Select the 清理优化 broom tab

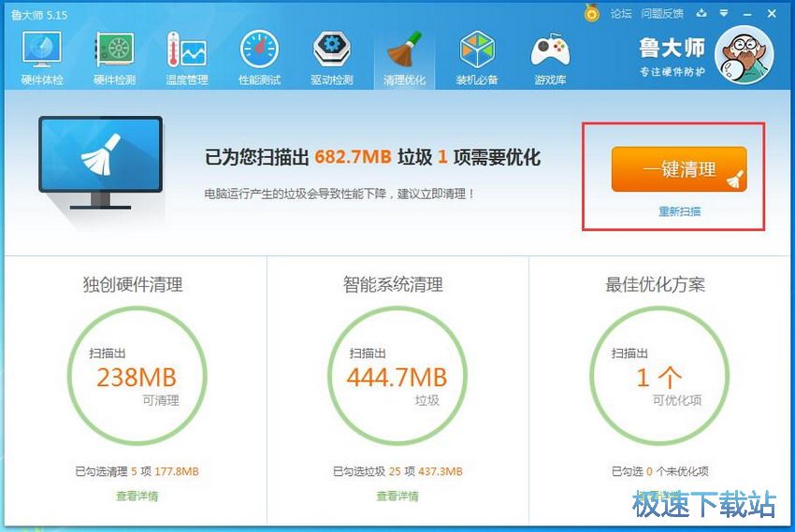tap(404, 57)
